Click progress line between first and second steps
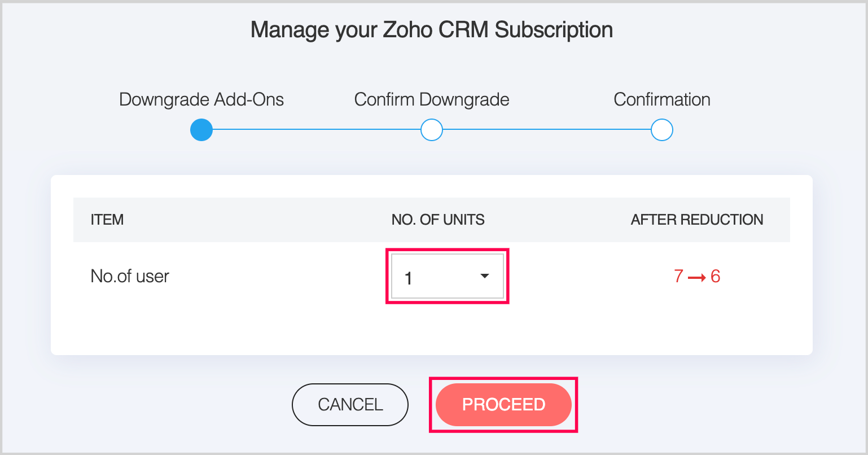Viewport: 868px width, 455px height. coord(316,130)
